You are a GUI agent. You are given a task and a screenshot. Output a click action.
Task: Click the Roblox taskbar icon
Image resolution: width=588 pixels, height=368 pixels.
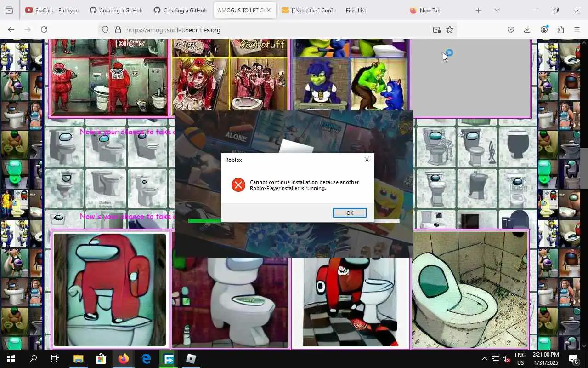[x=191, y=359]
